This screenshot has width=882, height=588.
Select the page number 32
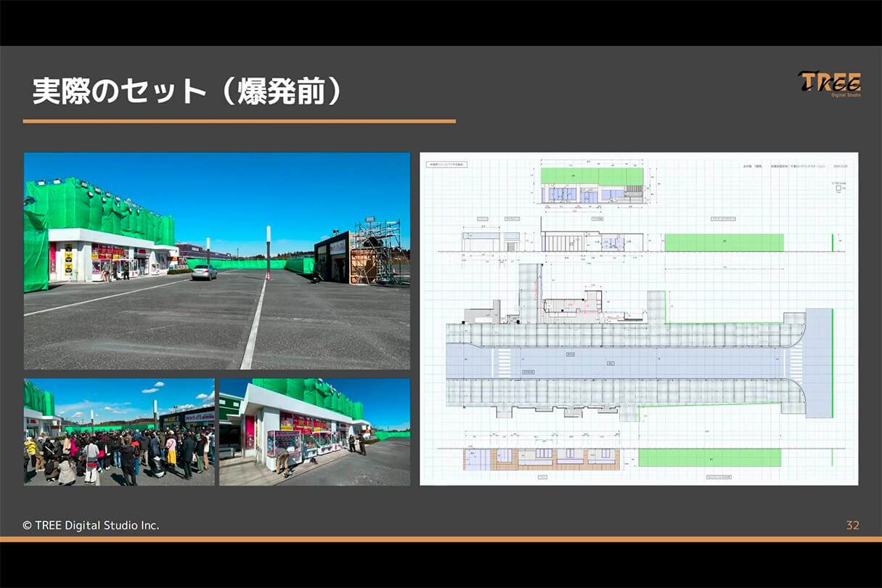click(851, 524)
